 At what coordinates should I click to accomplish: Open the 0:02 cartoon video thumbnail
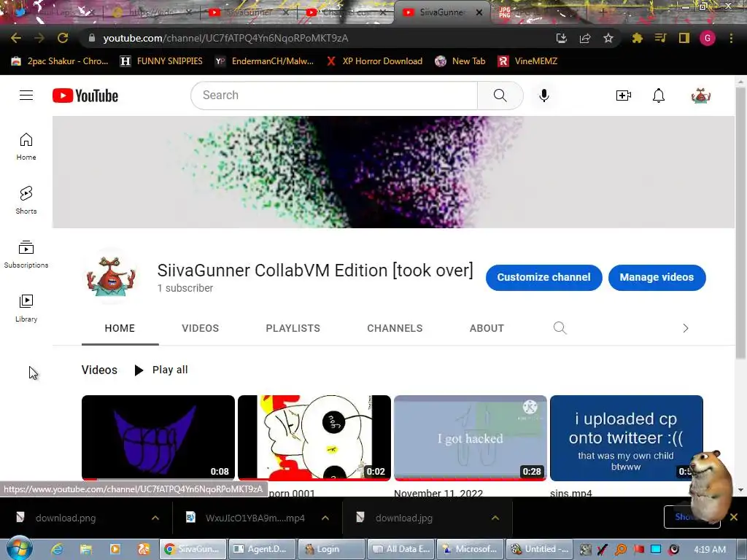(x=314, y=437)
